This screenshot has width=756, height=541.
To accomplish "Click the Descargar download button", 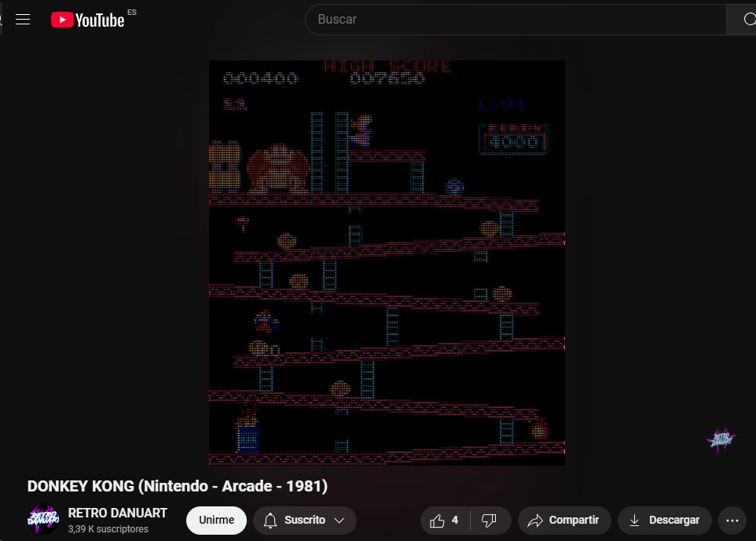I will tap(664, 521).
